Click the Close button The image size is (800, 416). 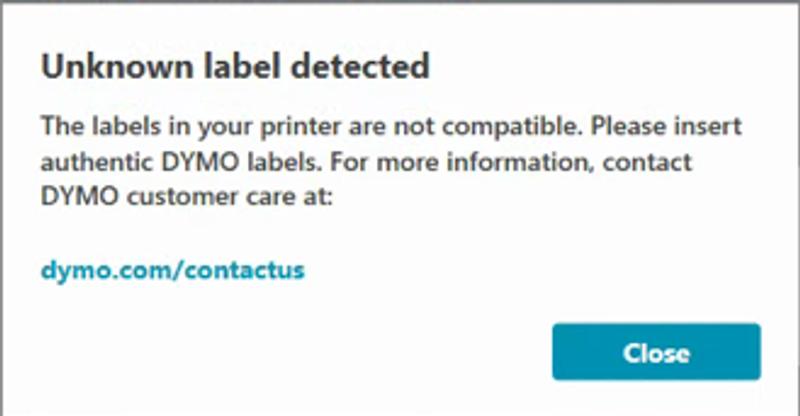[x=656, y=352]
